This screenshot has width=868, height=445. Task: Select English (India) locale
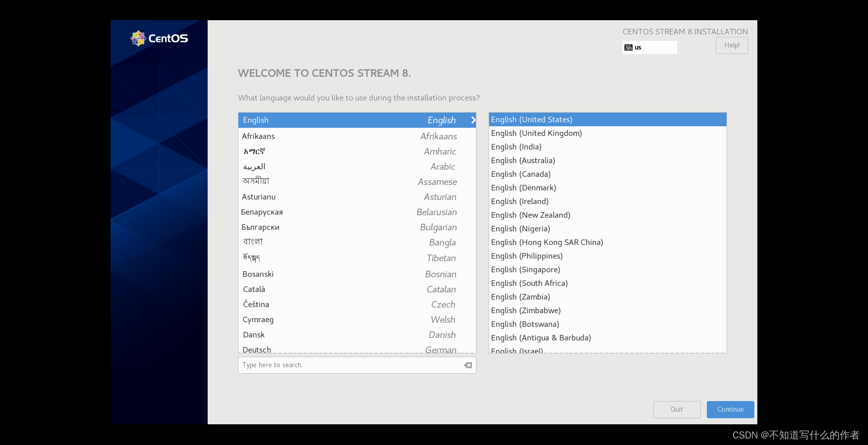click(607, 147)
